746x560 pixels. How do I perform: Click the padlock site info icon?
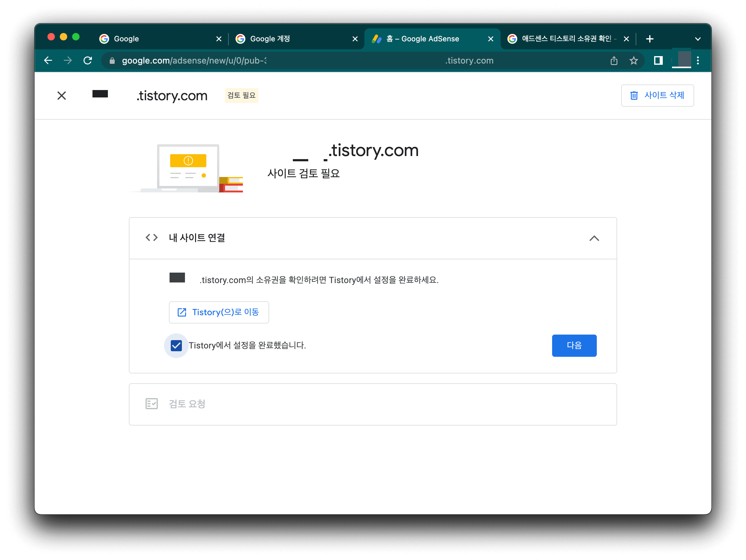pyautogui.click(x=112, y=60)
